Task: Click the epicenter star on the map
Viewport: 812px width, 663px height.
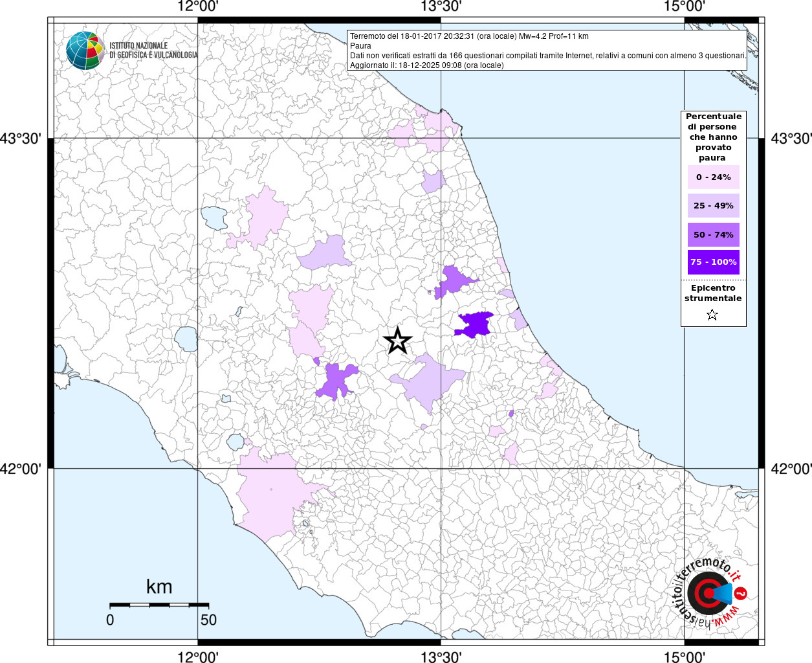Action: [x=397, y=340]
